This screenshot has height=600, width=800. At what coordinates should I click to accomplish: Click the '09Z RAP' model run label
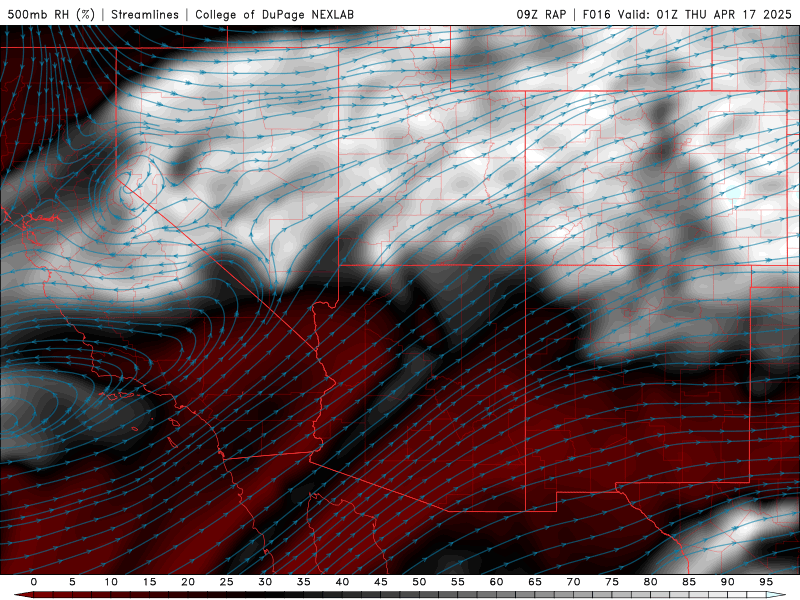(541, 14)
